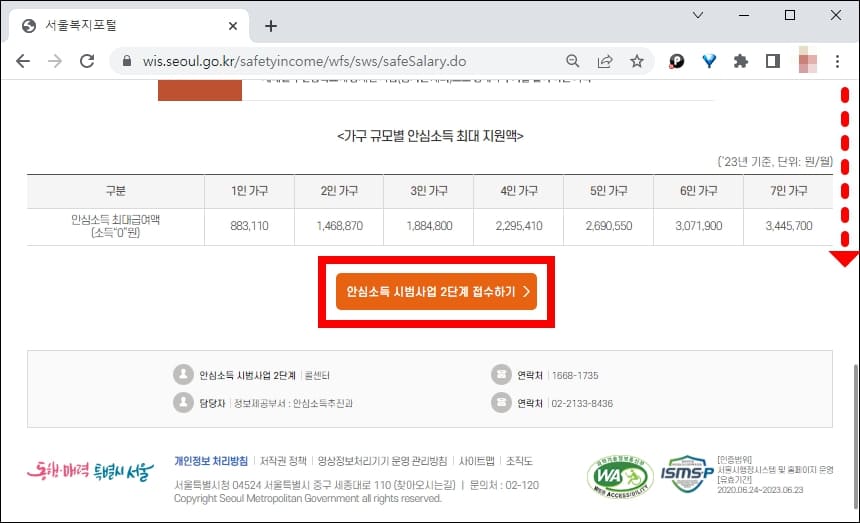This screenshot has width=860, height=523.
Task: Open Extensions puzzle menu
Action: click(x=741, y=61)
